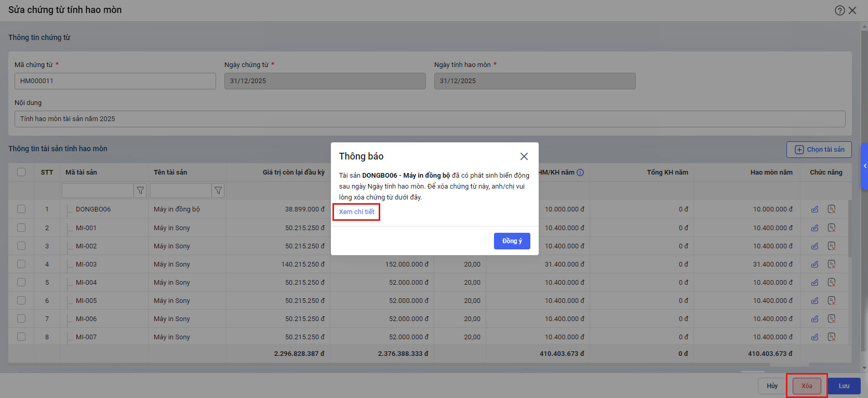Toggle the select-all checkbox in table header
The height and width of the screenshot is (398, 868).
pyautogui.click(x=21, y=172)
